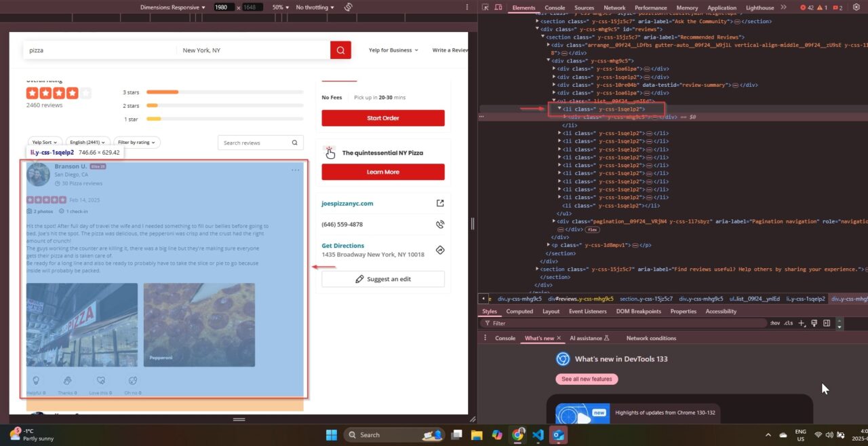Click the Start Order button
This screenshot has height=446, width=868.
coord(383,118)
